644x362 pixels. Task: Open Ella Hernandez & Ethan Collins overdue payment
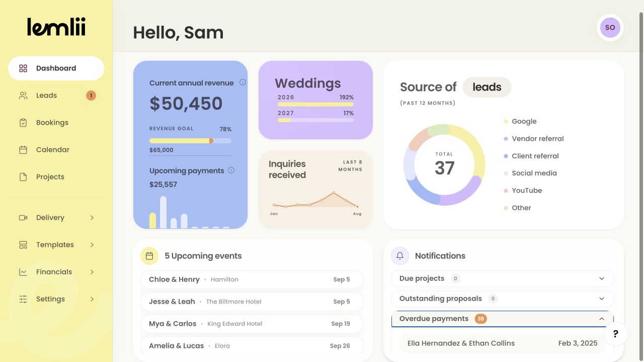(x=503, y=343)
